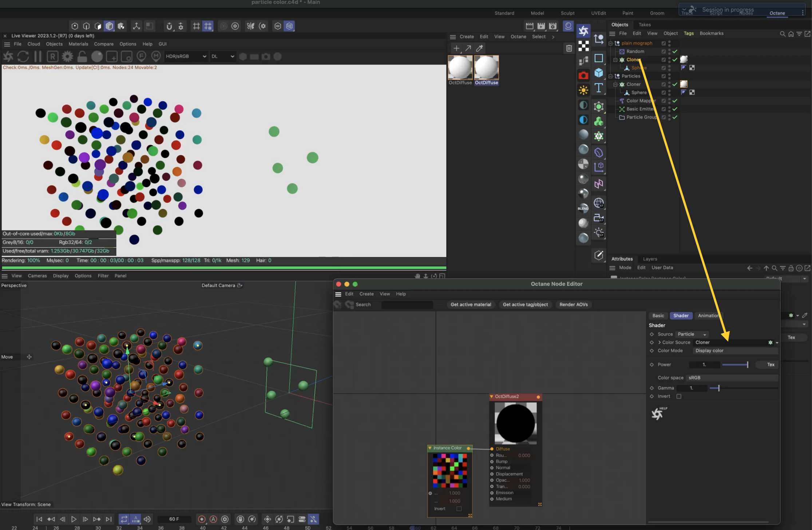Toggle the Random effector enable checkmark

675,51
